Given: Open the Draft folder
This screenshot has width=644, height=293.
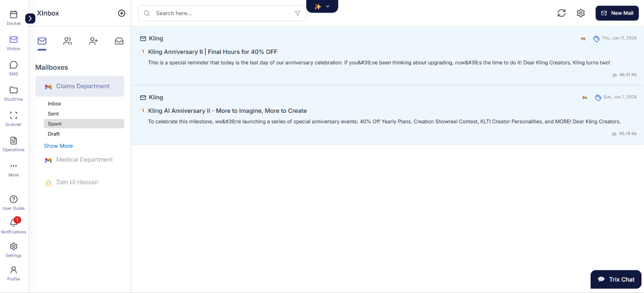Looking at the screenshot, I should click(54, 134).
